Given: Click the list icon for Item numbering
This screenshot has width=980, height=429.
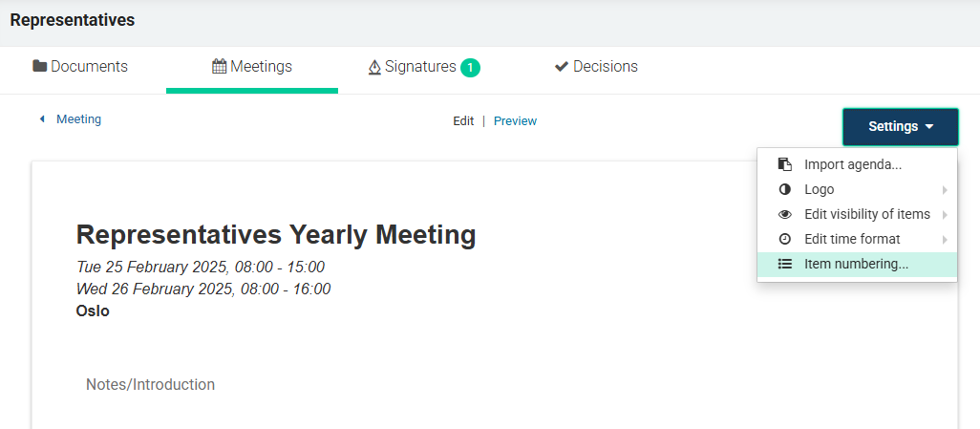Looking at the screenshot, I should (784, 264).
